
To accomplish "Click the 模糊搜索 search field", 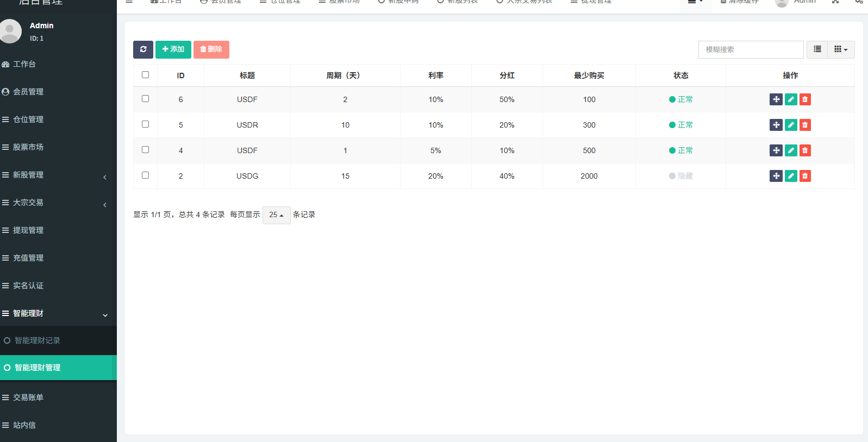I will point(751,49).
